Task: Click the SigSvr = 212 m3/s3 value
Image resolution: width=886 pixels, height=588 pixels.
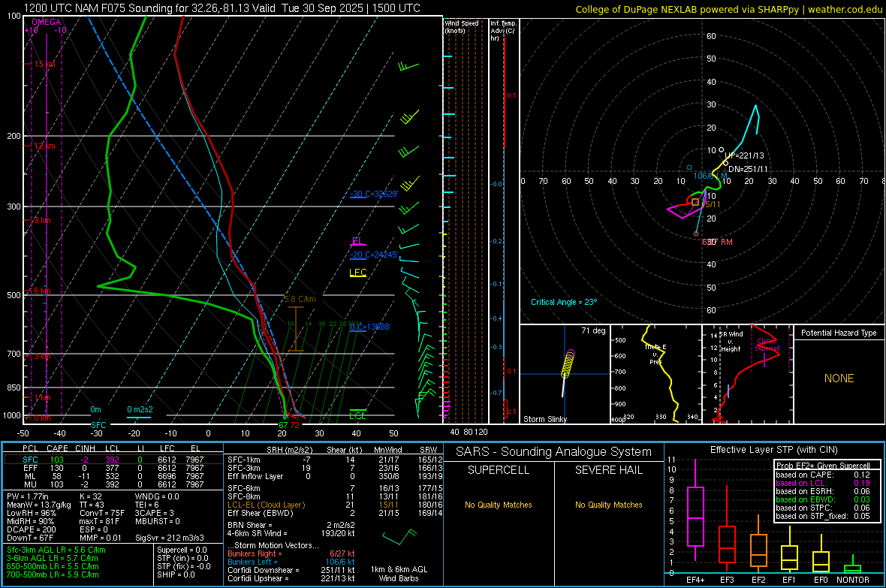Action: (x=170, y=538)
